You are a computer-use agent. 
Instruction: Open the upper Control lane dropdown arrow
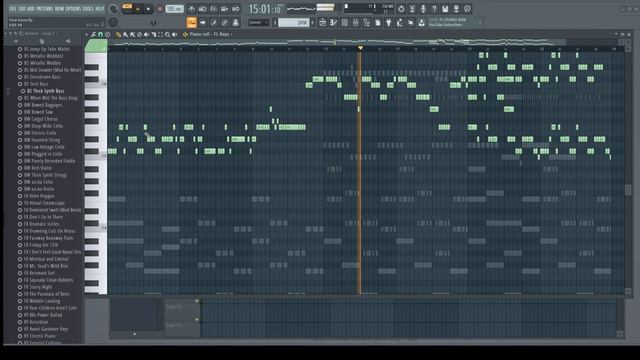click(197, 301)
